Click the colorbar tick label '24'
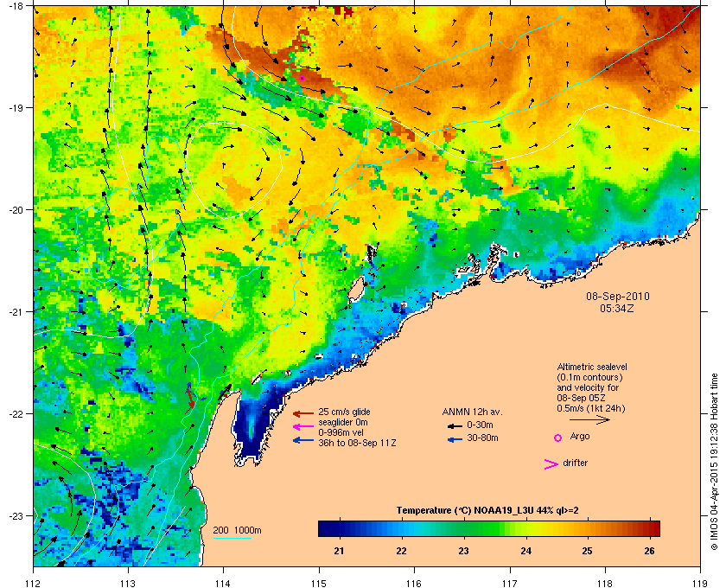726x588 pixels. 525,551
